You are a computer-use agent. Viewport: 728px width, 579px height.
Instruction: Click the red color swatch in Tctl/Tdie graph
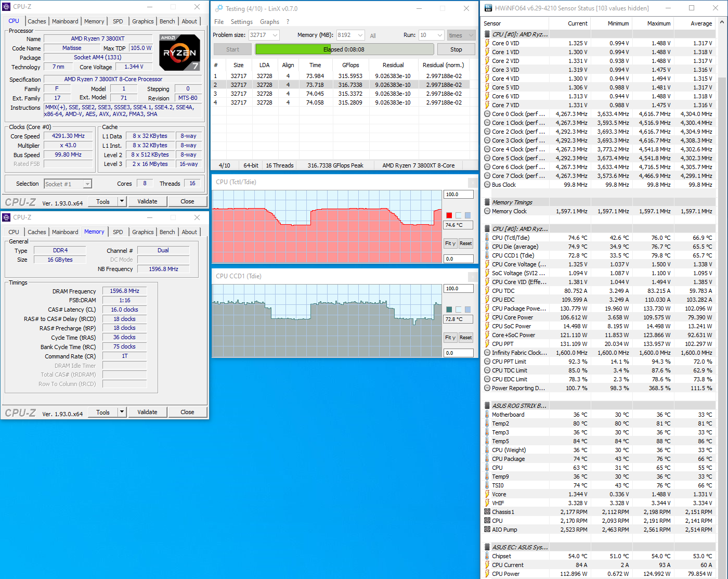point(449,215)
